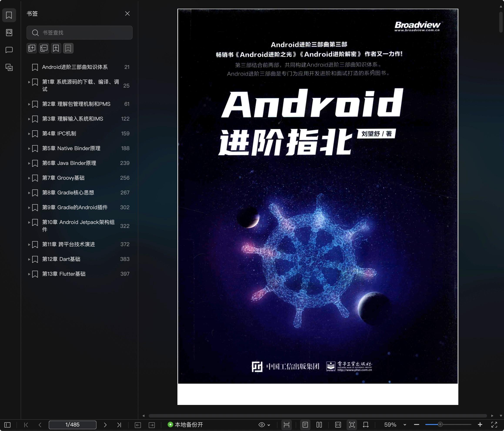
Task: Expand 第10章 Android Jetpack架构组件 bookmark
Action: [29, 222]
